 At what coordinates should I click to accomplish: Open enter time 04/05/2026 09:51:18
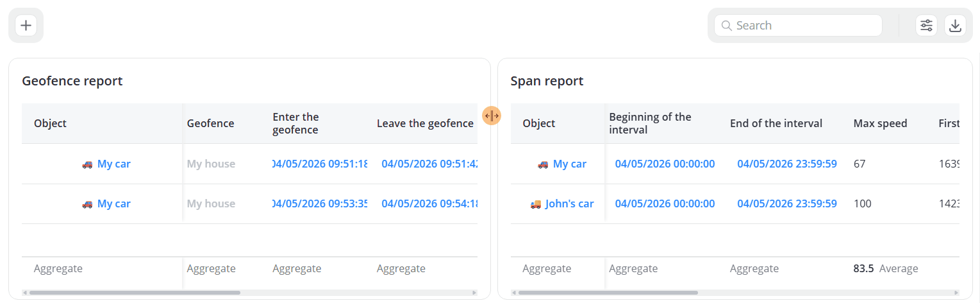tap(320, 164)
